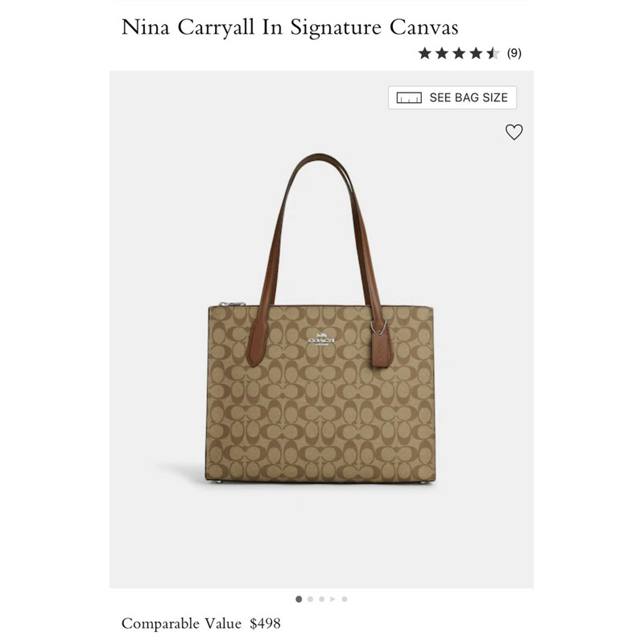
Task: Select the first active carousel dot
Action: point(299,599)
